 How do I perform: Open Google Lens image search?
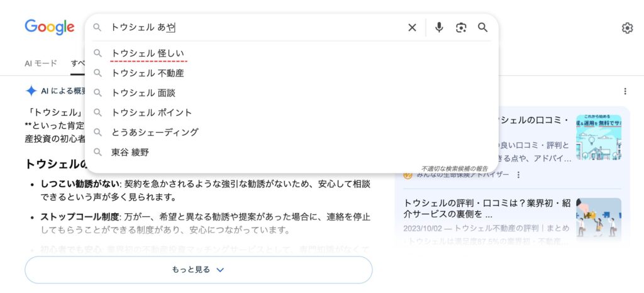click(462, 28)
